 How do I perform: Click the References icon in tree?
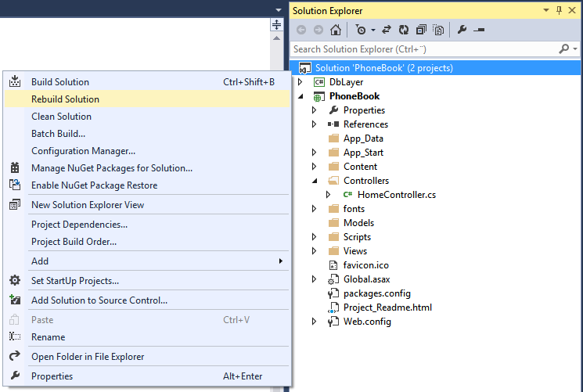(x=333, y=124)
